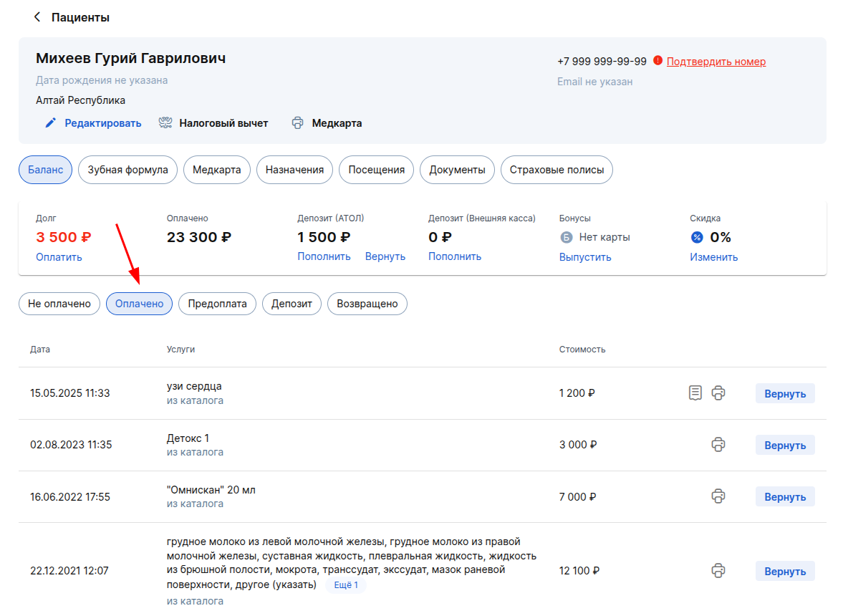Expand hidden services via Ещё 1
This screenshot has height=616, width=843.
coord(346,584)
